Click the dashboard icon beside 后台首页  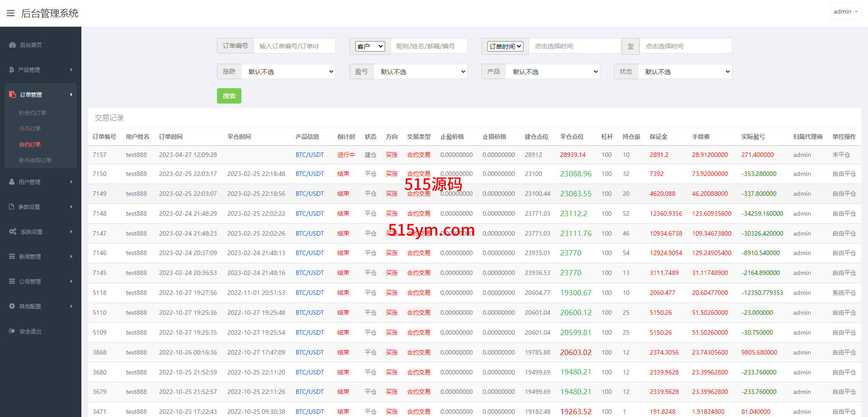tap(12, 45)
